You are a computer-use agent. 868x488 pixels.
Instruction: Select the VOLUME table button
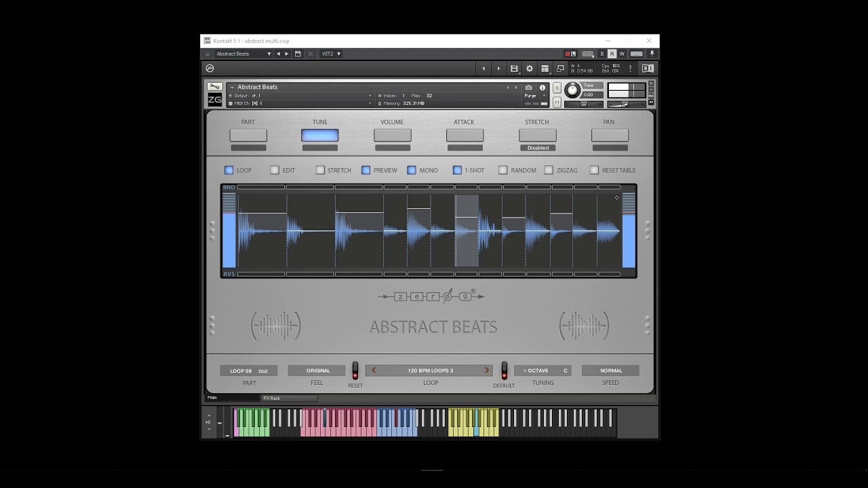pyautogui.click(x=393, y=135)
